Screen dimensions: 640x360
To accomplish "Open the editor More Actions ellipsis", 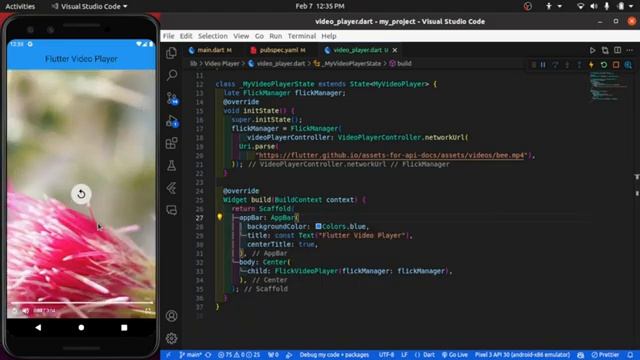I will pos(630,50).
